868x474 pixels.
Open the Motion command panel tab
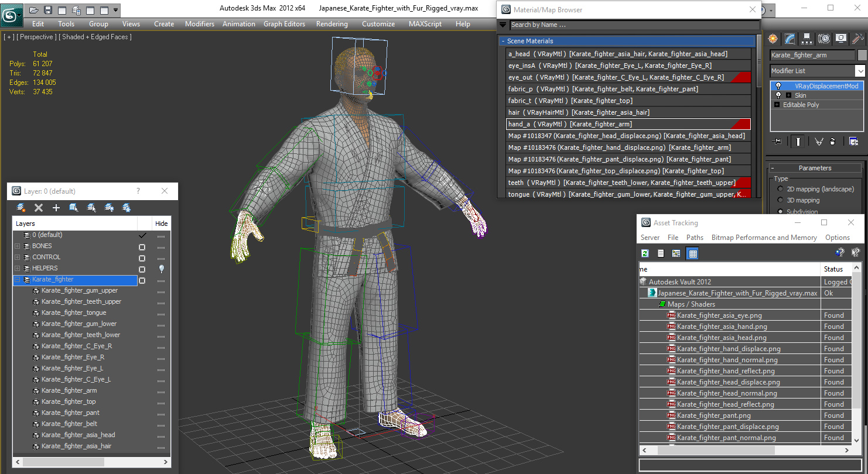coord(824,39)
